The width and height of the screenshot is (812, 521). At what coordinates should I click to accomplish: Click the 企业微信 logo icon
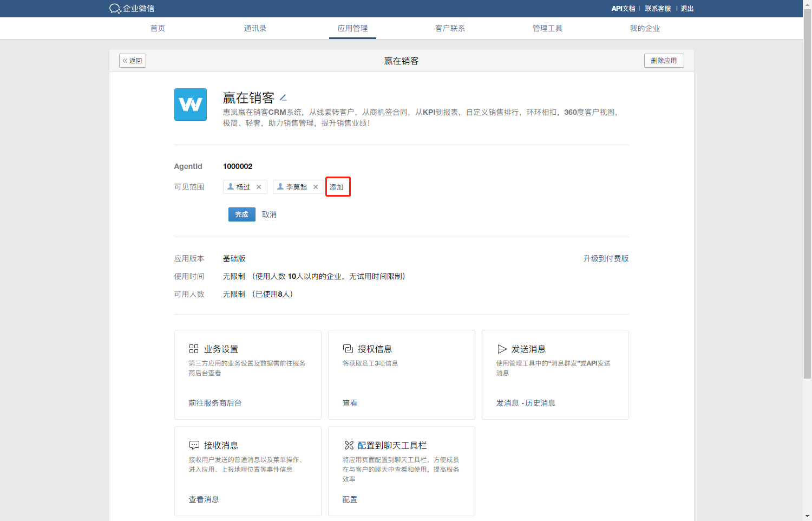tap(115, 9)
